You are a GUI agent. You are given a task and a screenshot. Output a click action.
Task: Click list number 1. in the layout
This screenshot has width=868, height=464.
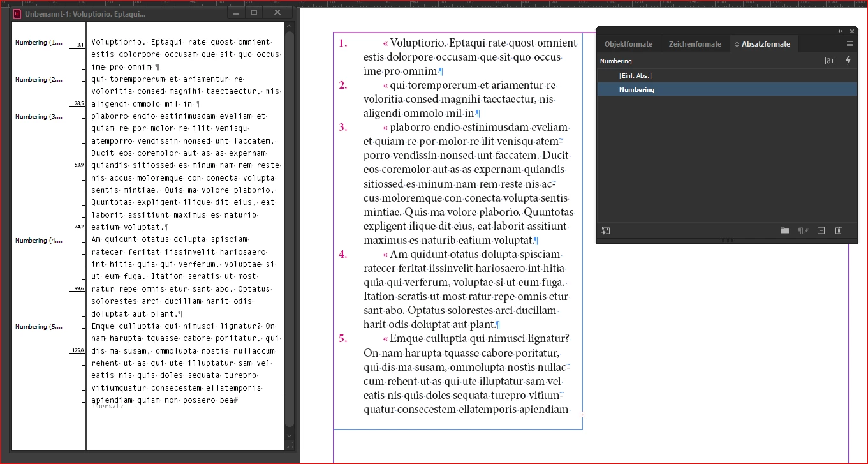[x=343, y=43]
